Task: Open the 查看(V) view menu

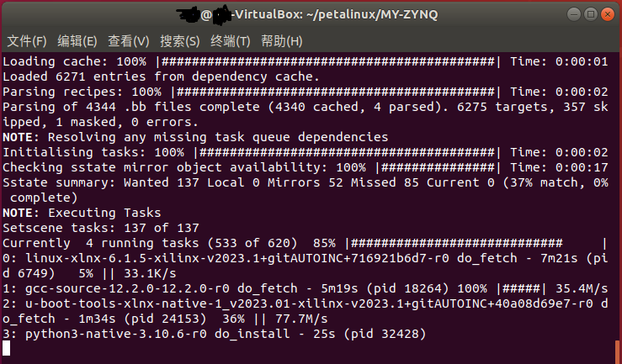Action: [x=128, y=40]
